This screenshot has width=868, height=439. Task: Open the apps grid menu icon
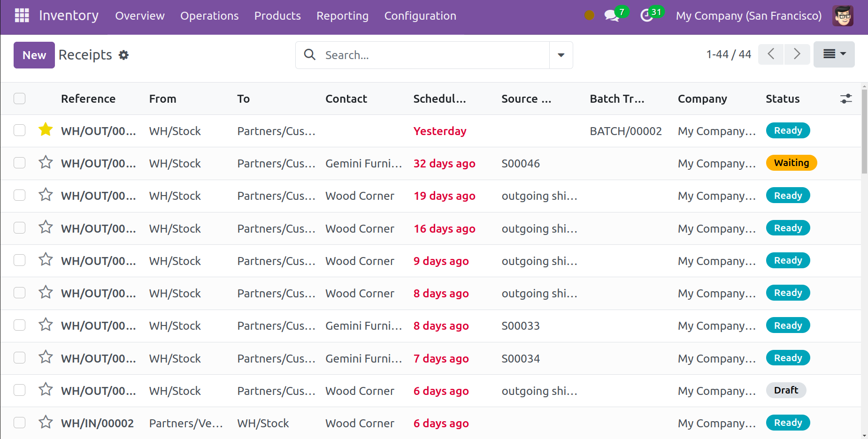point(22,15)
